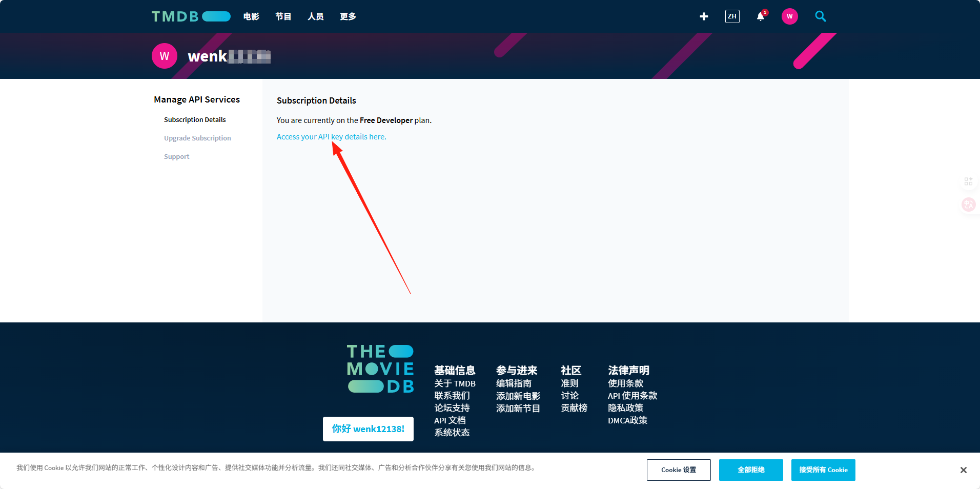The width and height of the screenshot is (980, 489).
Task: Open 隐私政策 footer link
Action: point(625,408)
